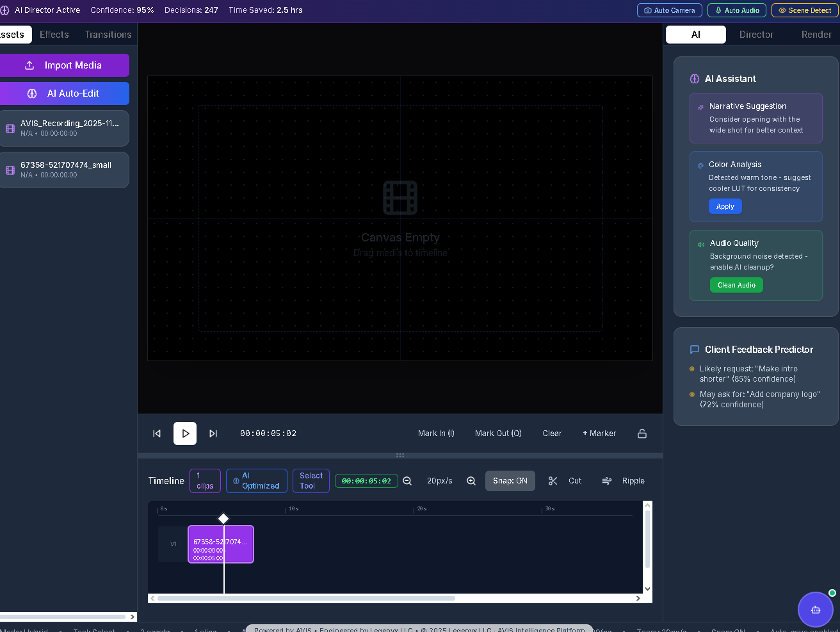Toggle Auto Camera mode
This screenshot has width=840, height=632.
[669, 10]
